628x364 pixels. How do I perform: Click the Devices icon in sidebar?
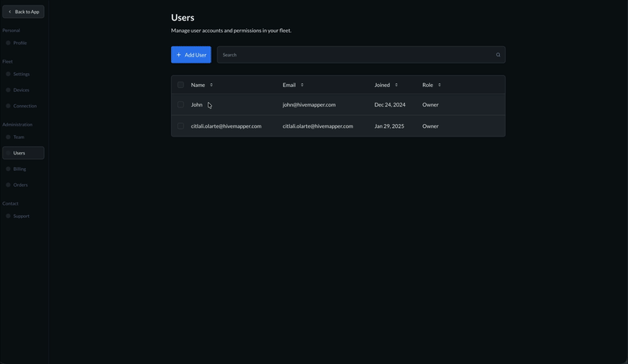(x=8, y=90)
